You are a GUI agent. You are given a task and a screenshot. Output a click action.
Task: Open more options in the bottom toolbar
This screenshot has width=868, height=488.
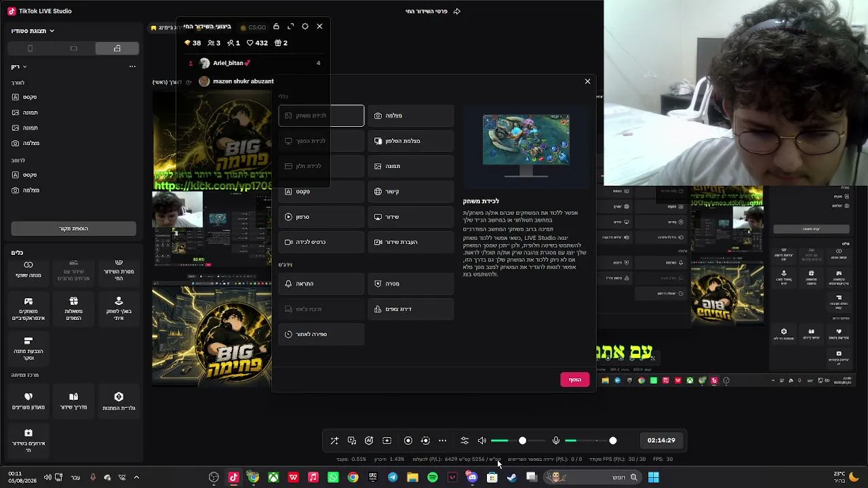click(x=443, y=441)
